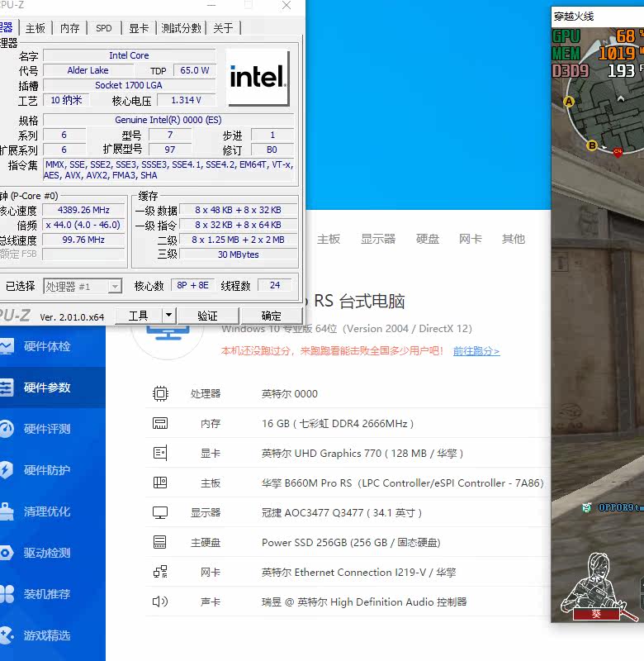Viewport: 644px width, 661px height.
Task: Switch to the 其他 hardware category tab
Action: [x=513, y=239]
